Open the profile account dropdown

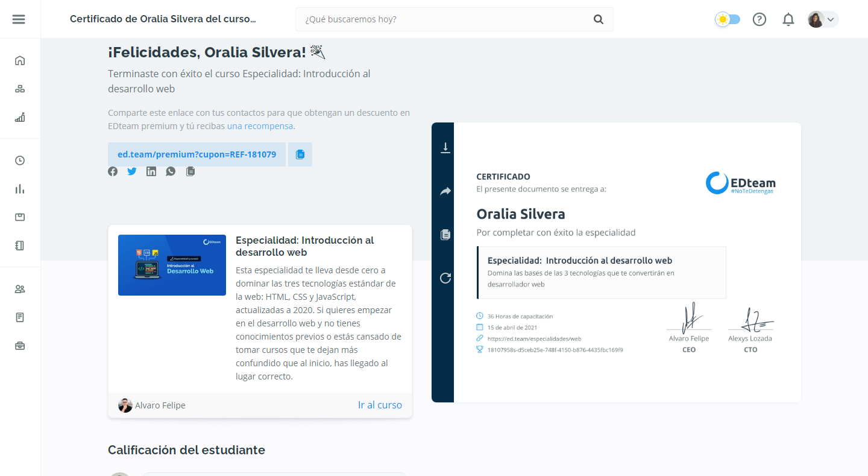pyautogui.click(x=822, y=19)
